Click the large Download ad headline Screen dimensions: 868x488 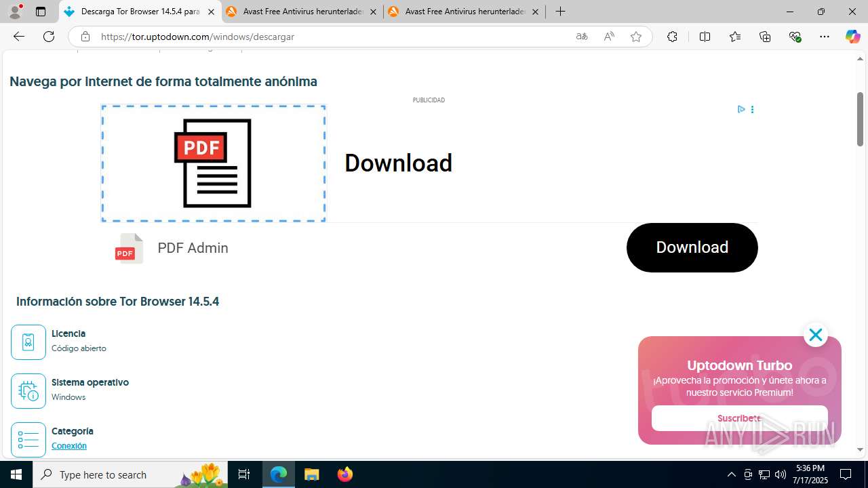pos(398,163)
